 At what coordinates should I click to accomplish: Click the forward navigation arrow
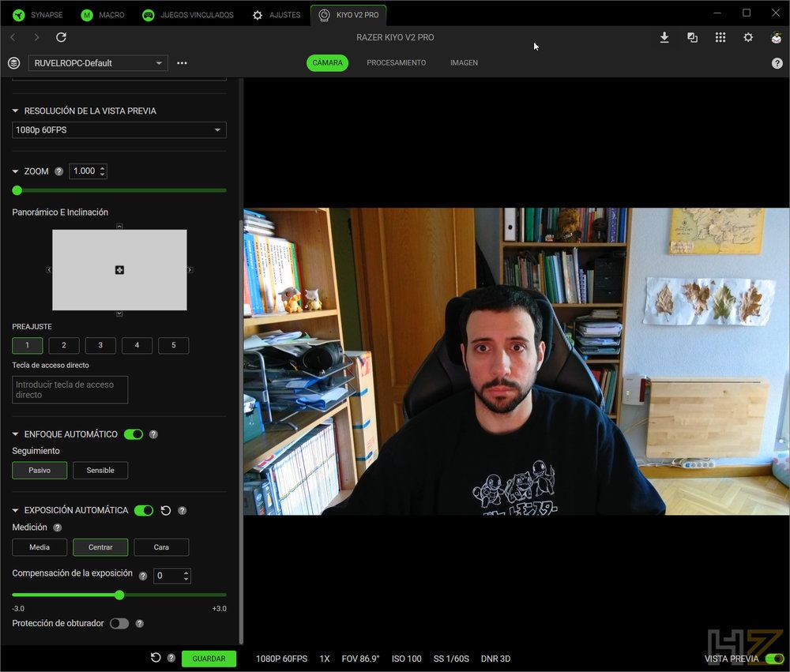36,37
